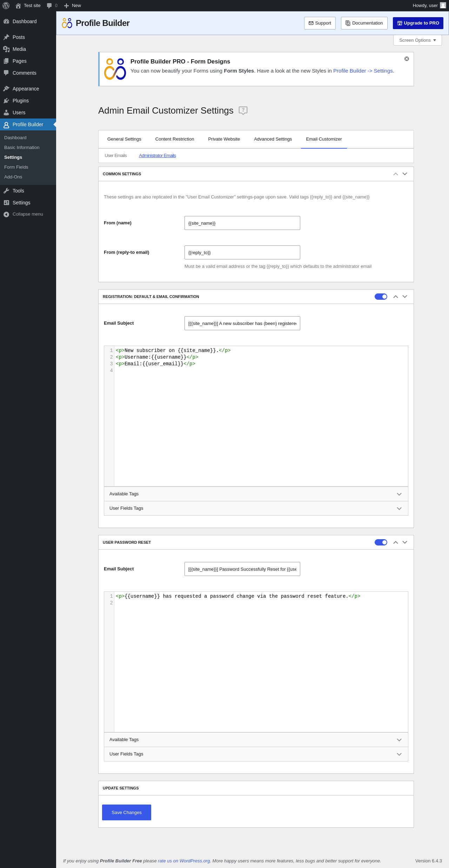Click the WordPress logo in admin bar
The image size is (449, 868).
pos(6,6)
